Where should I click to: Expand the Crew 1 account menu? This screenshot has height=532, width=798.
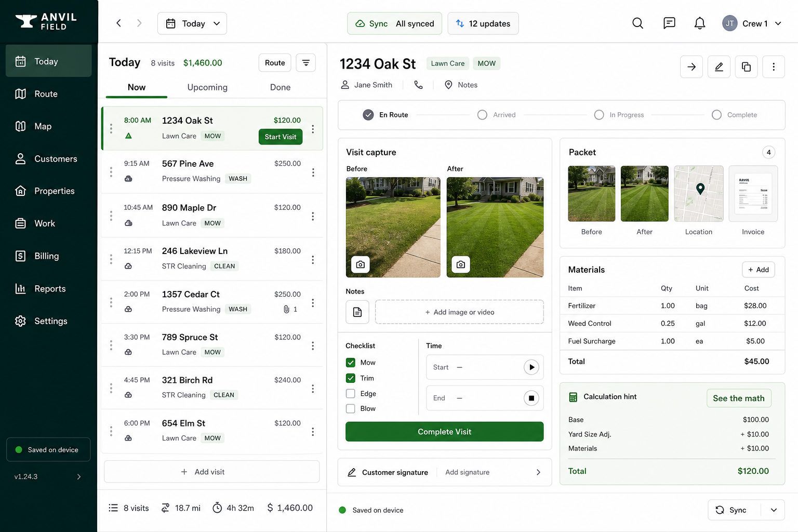[752, 23]
